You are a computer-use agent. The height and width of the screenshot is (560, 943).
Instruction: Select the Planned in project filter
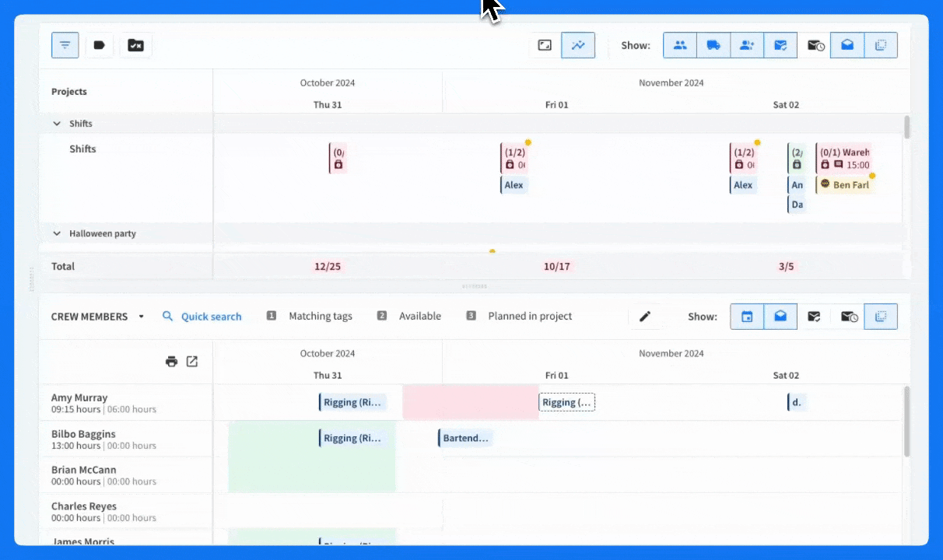click(520, 317)
